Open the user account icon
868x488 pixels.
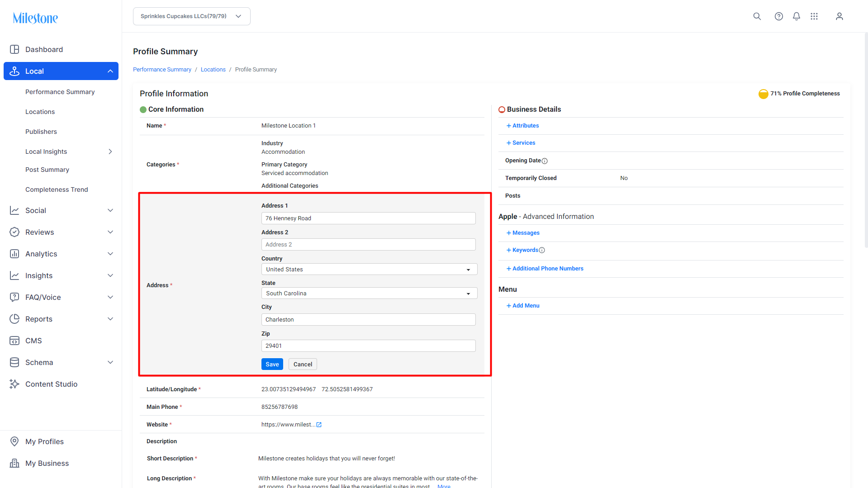point(839,16)
